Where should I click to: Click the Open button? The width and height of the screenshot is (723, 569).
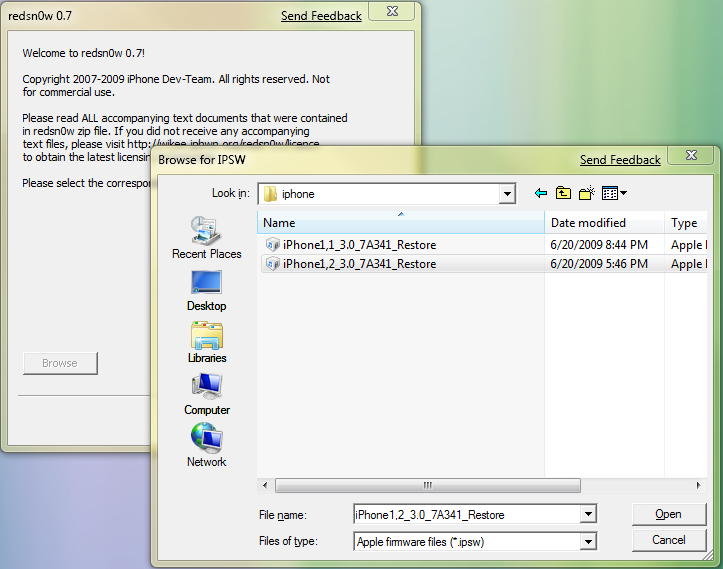669,514
